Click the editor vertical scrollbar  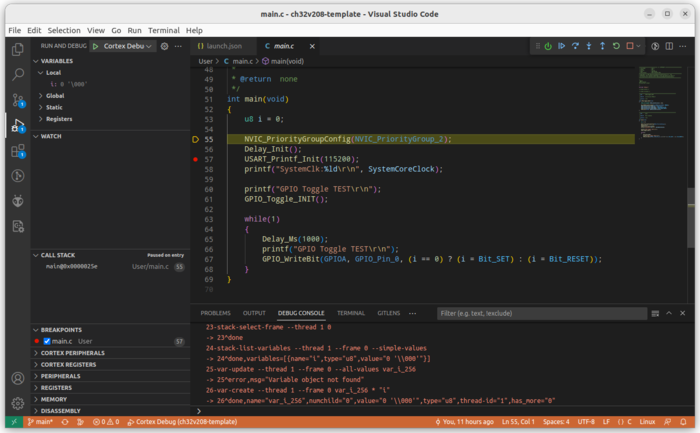[691, 217]
